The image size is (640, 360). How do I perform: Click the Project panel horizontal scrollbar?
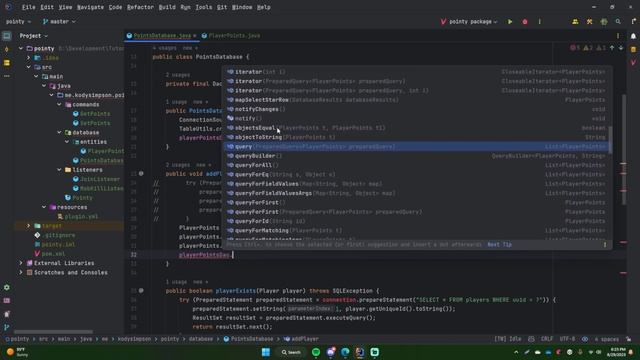[53, 331]
